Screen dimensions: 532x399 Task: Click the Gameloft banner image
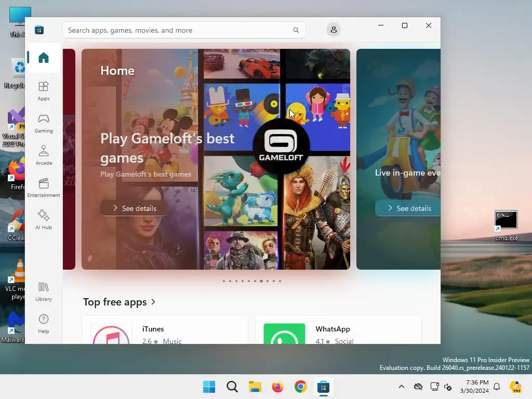pyautogui.click(x=216, y=159)
